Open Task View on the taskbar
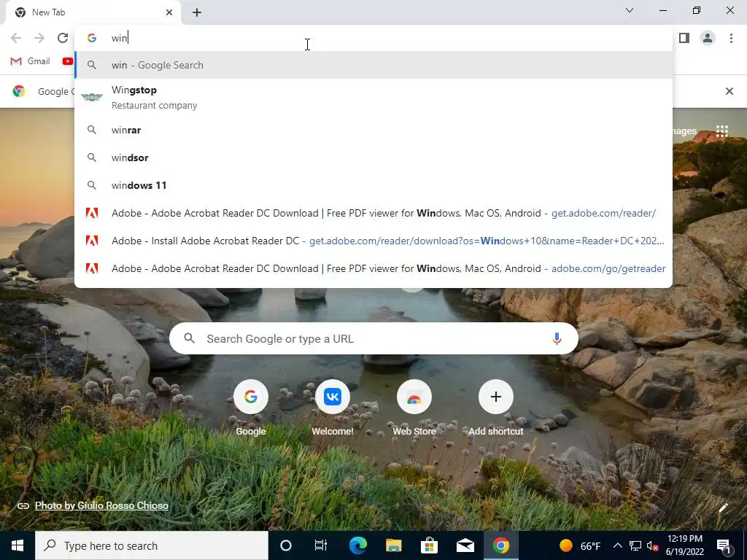This screenshot has width=747, height=560. coord(321,545)
